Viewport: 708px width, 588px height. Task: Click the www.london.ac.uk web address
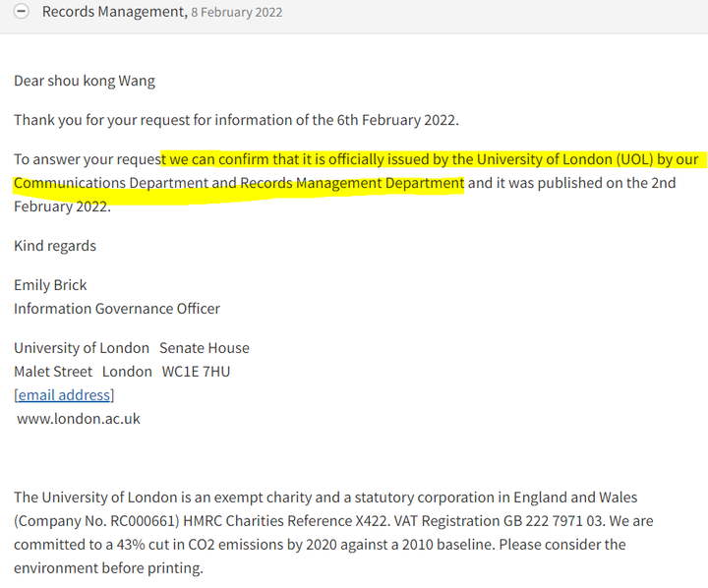[x=79, y=419]
